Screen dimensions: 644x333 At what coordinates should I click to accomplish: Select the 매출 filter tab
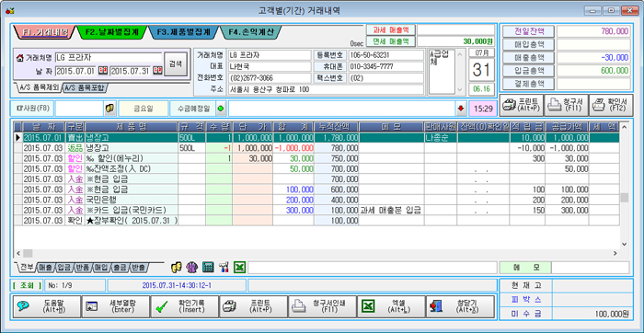coord(46,268)
